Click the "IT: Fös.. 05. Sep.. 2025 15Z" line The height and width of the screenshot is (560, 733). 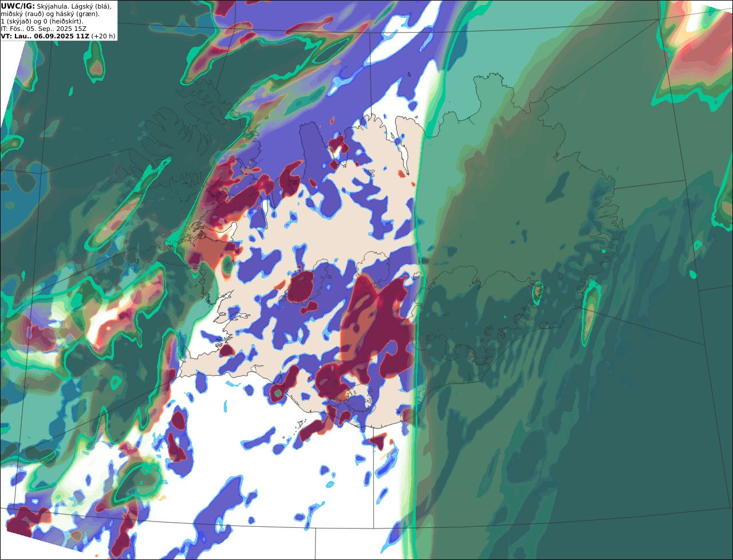[x=44, y=29]
